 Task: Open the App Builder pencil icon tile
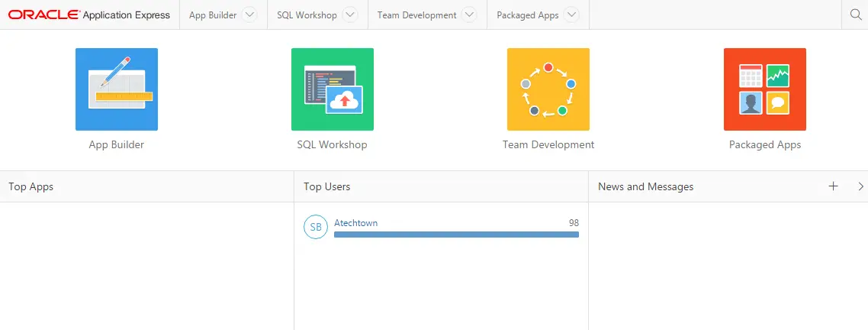click(x=116, y=89)
